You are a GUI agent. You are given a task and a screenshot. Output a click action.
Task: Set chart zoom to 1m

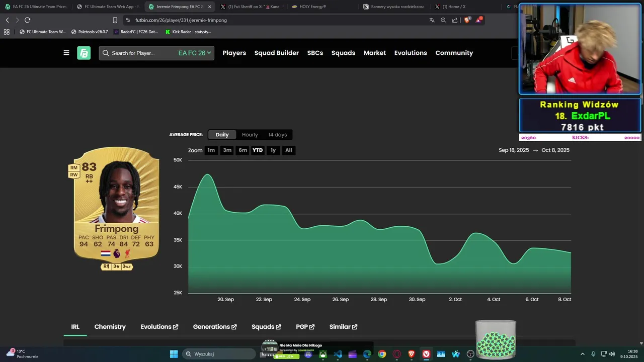pyautogui.click(x=211, y=150)
